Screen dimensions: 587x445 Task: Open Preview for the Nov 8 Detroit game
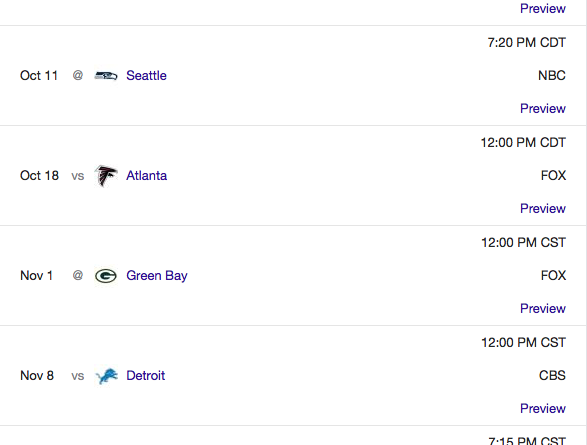coord(543,408)
